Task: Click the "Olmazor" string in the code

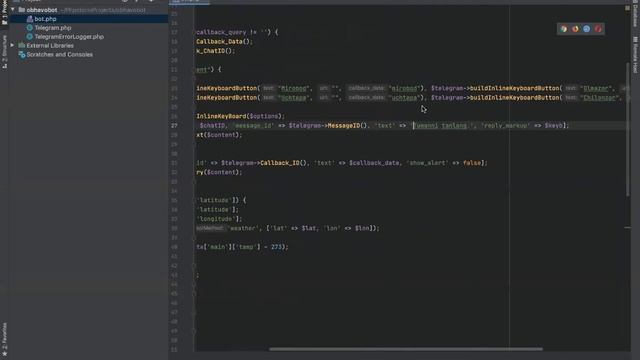Action: pyautogui.click(x=596, y=88)
